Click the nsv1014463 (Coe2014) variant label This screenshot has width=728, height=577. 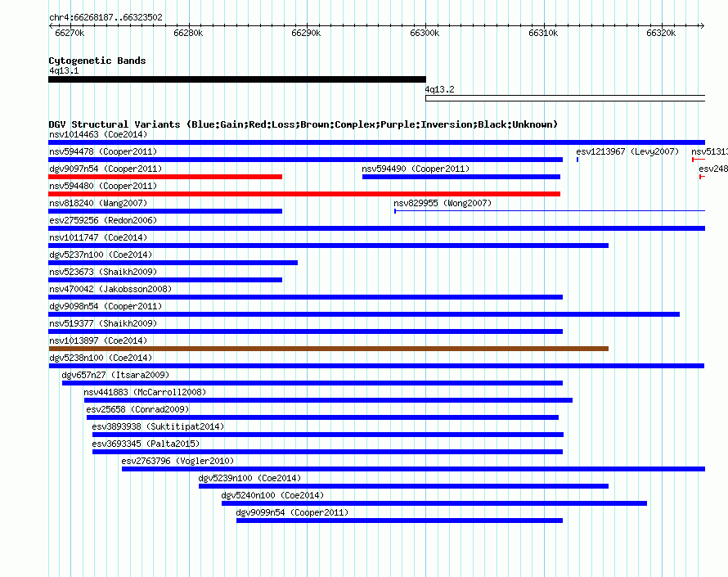98,134
